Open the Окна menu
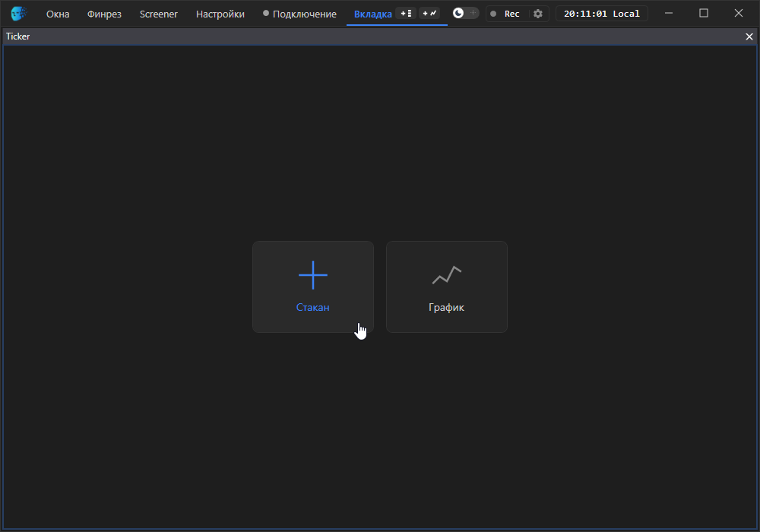Screen dimensions: 760x532 pyautogui.click(x=58, y=14)
